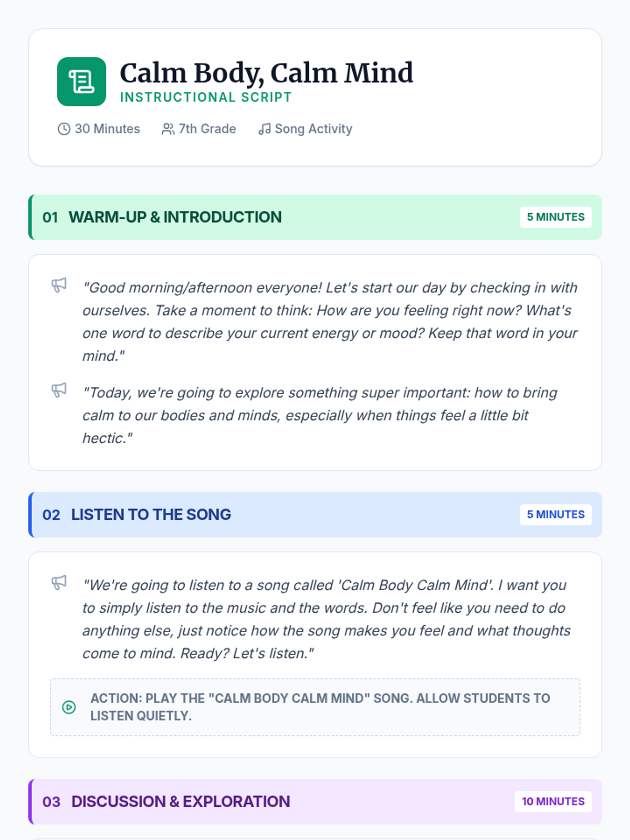The height and width of the screenshot is (840, 630).
Task: Click the 5 Minutes badge in Listen section
Action: pos(555,514)
